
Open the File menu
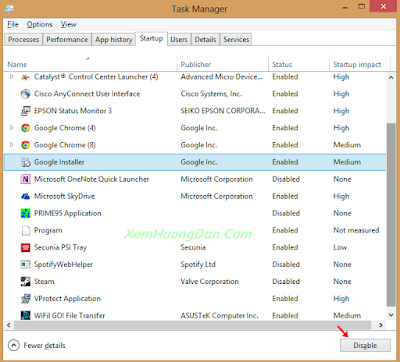tap(13, 24)
